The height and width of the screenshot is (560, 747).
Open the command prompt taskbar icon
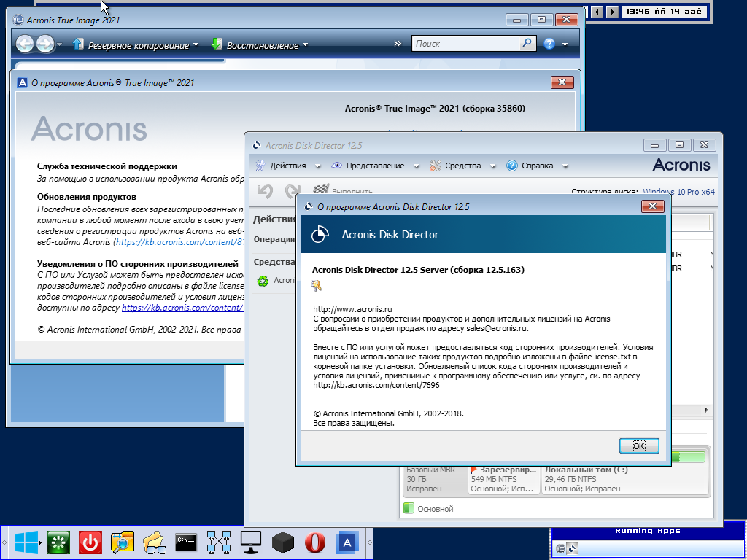[185, 542]
